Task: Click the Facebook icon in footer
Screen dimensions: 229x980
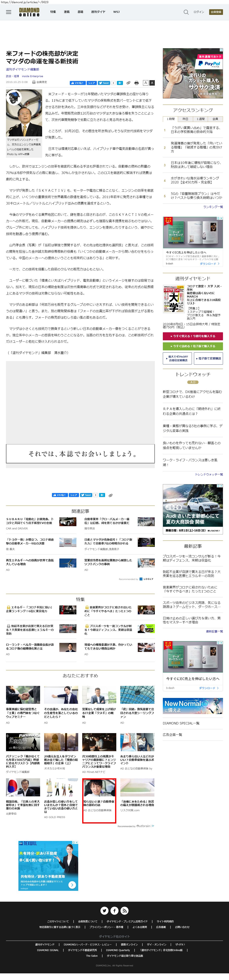Action: pyautogui.click(x=114, y=910)
